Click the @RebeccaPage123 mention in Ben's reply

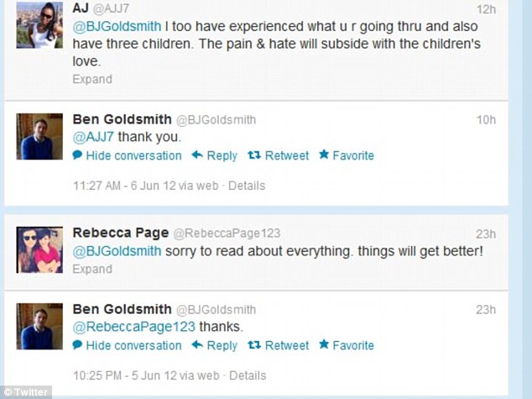click(133, 327)
